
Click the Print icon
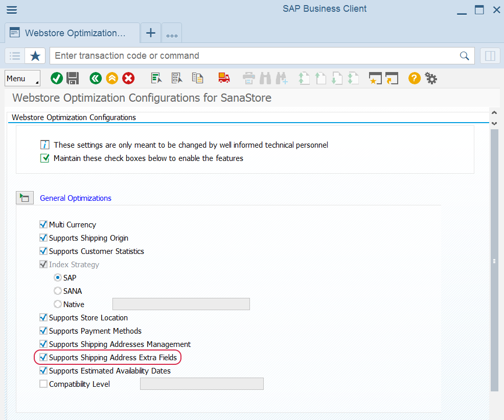[x=249, y=78]
